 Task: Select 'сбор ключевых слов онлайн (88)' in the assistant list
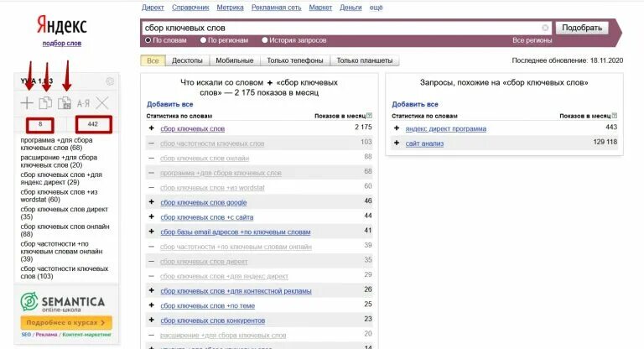[65, 230]
